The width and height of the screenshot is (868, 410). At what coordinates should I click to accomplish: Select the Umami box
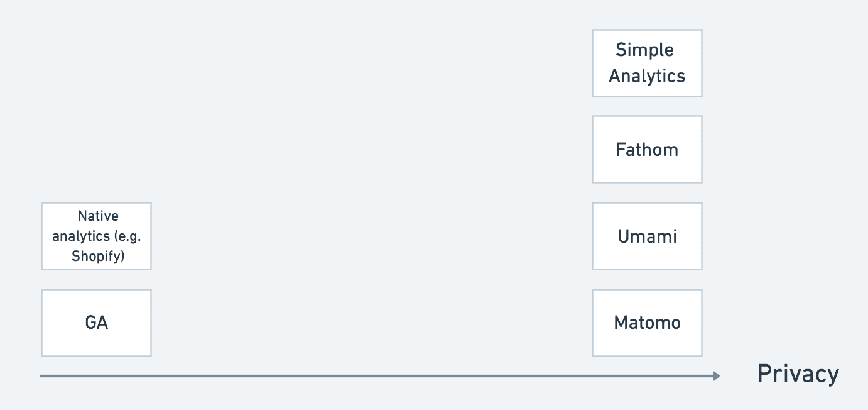pyautogui.click(x=647, y=236)
